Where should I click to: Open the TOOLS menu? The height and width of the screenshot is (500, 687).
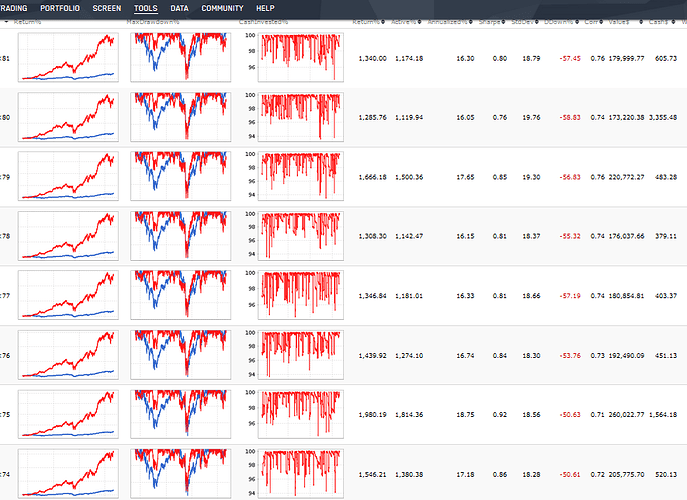[x=146, y=8]
